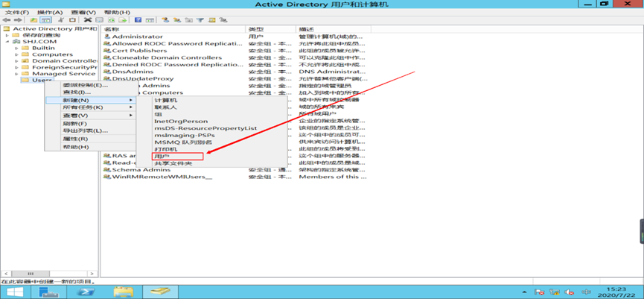
Task: Toggle the action pane toolbar icon
Action: click(x=150, y=19)
